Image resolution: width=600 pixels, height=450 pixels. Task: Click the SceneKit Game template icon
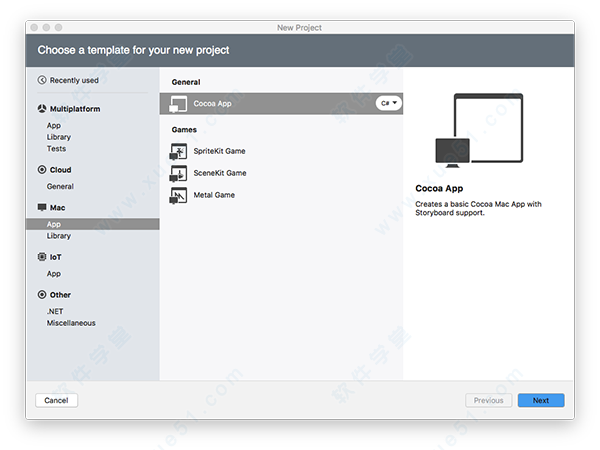(x=178, y=173)
